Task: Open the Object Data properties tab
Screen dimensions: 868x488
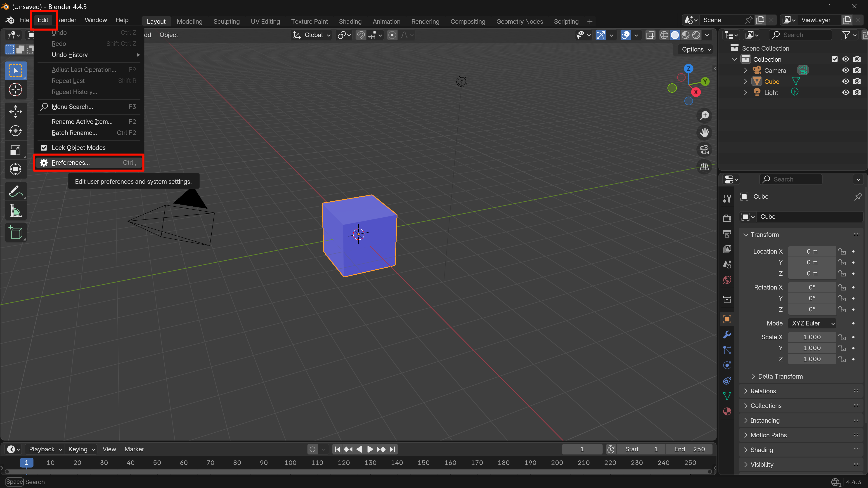Action: pyautogui.click(x=727, y=396)
